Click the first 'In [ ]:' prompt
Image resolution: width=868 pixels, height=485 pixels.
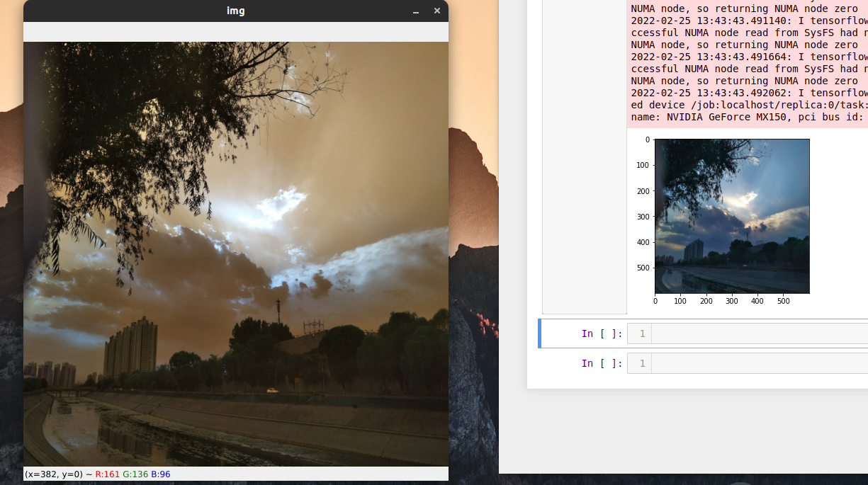(602, 333)
